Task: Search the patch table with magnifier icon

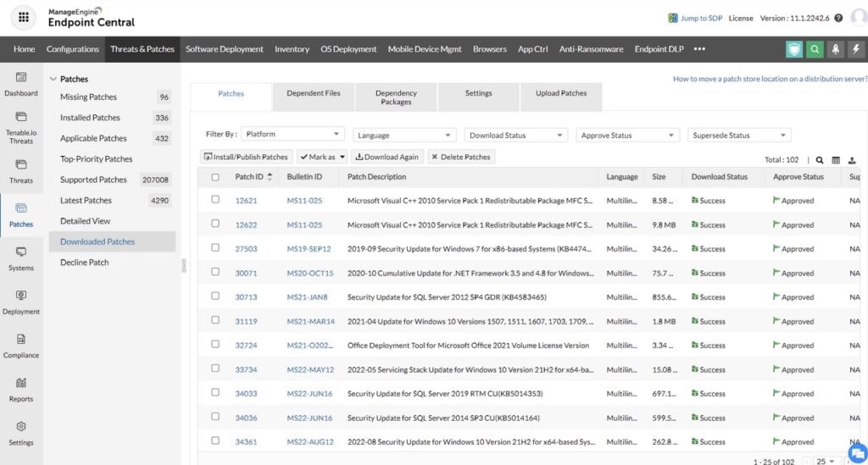Action: (x=820, y=160)
